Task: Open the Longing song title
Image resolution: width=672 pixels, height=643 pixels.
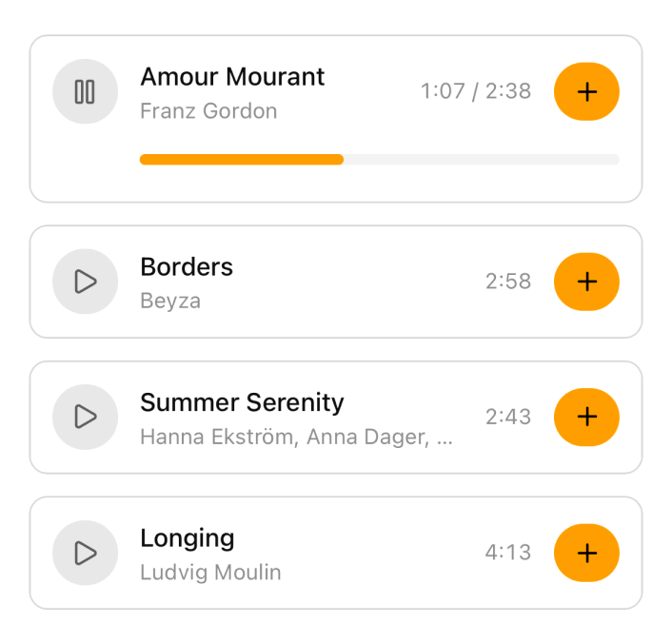Action: pos(187,538)
